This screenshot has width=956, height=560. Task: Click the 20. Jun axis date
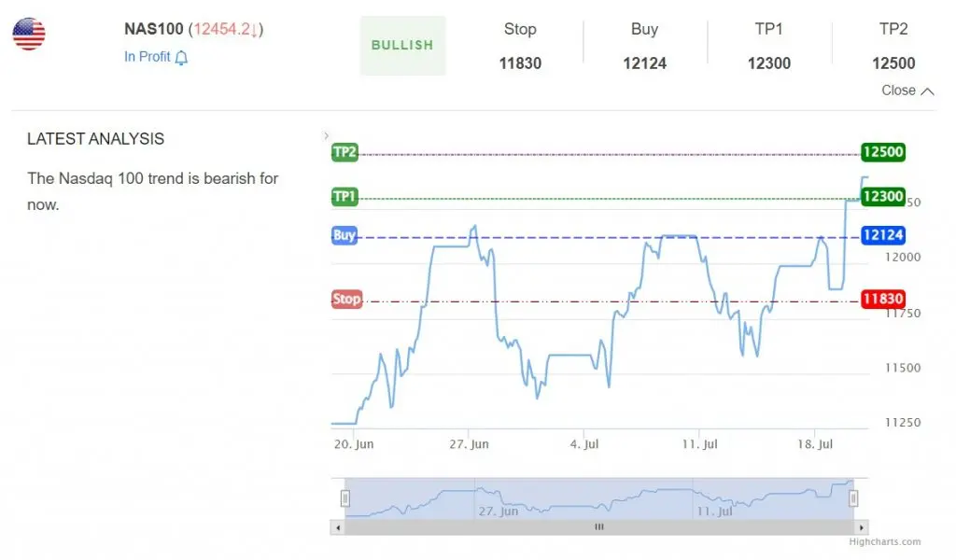[x=354, y=444]
